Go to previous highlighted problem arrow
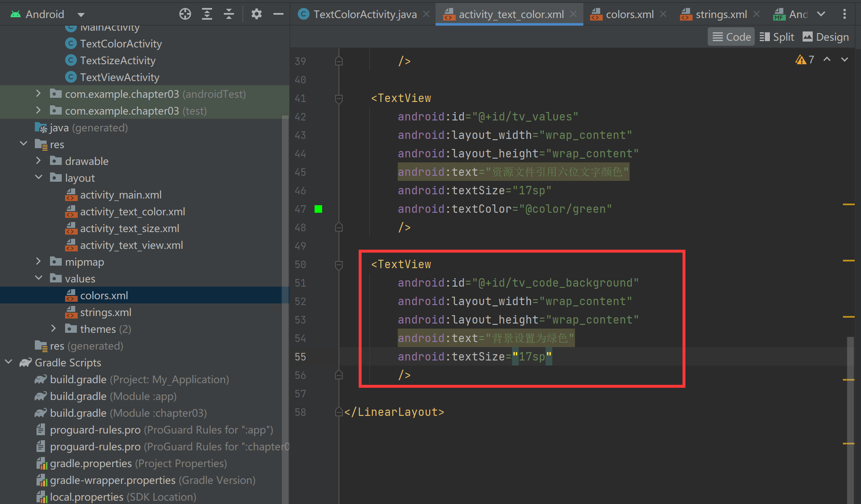The height and width of the screenshot is (504, 861). (827, 60)
